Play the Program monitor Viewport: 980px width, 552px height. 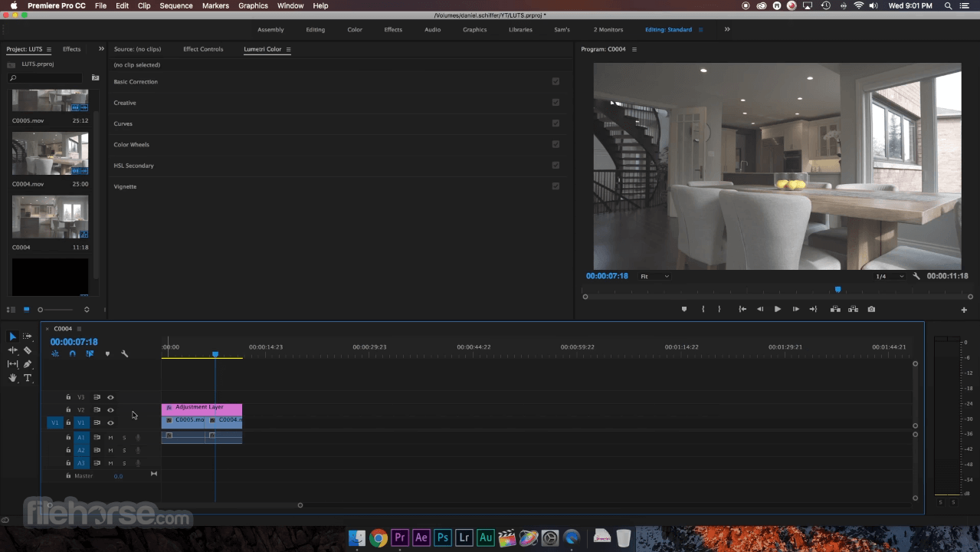pyautogui.click(x=778, y=309)
